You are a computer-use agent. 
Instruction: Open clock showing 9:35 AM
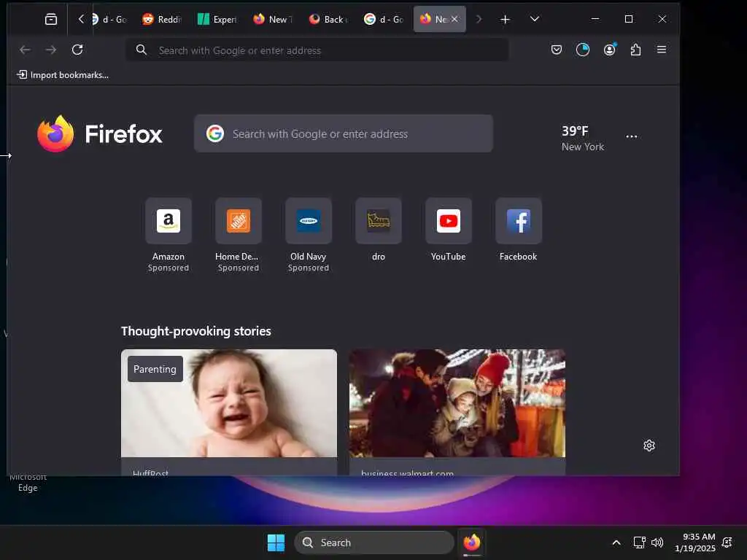point(695,542)
